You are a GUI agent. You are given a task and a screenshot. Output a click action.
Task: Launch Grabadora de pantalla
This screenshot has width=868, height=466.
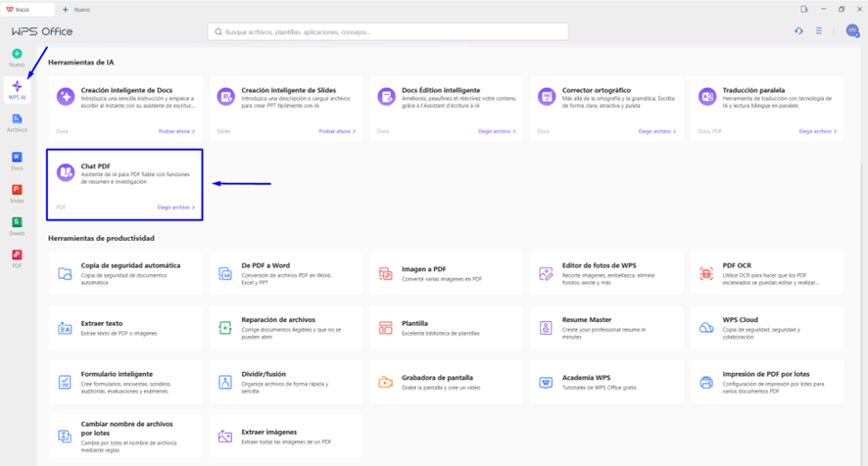pos(446,382)
